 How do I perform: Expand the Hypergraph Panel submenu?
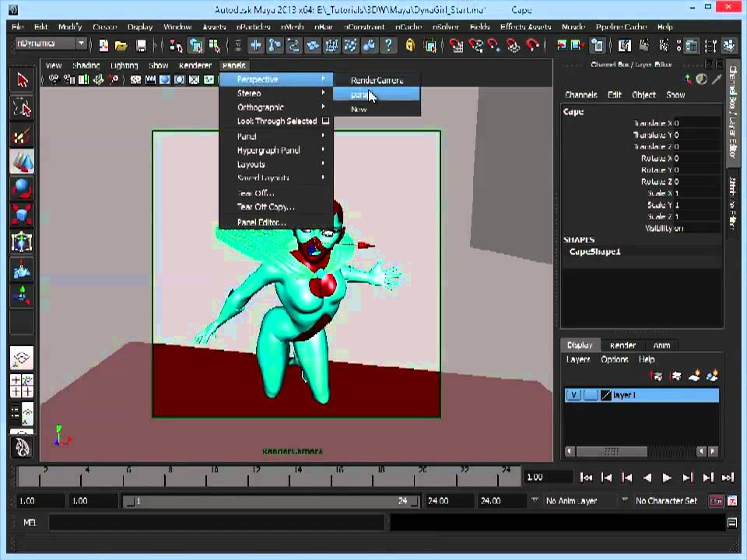point(276,150)
